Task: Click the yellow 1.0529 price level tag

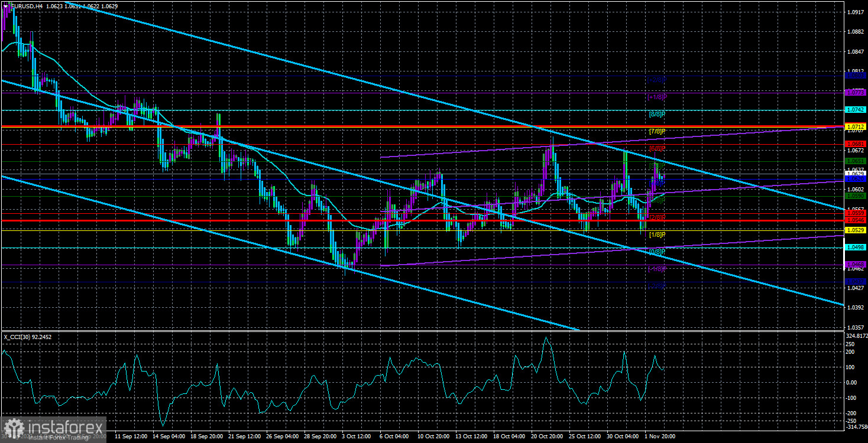Action: (x=856, y=230)
